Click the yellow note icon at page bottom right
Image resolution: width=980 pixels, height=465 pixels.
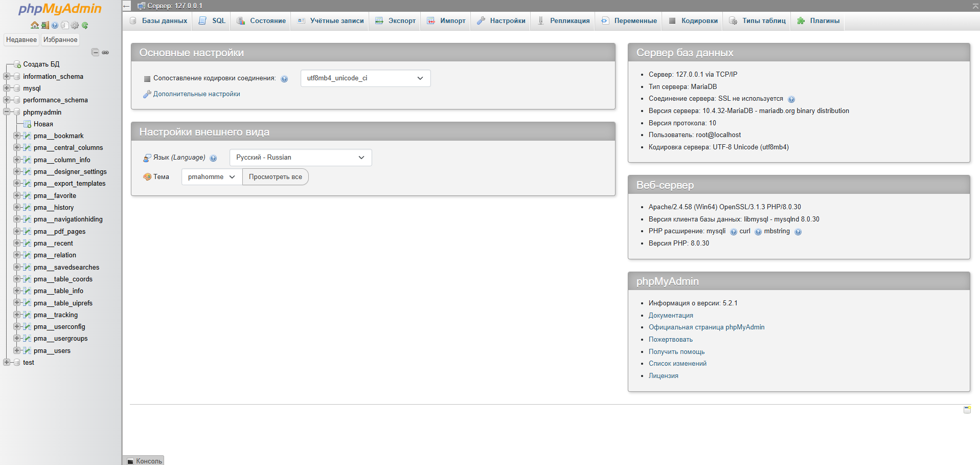pyautogui.click(x=967, y=409)
